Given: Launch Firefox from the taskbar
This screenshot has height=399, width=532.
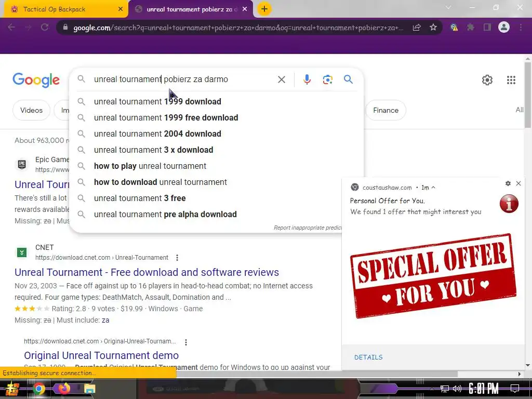Looking at the screenshot, I should point(64,388).
